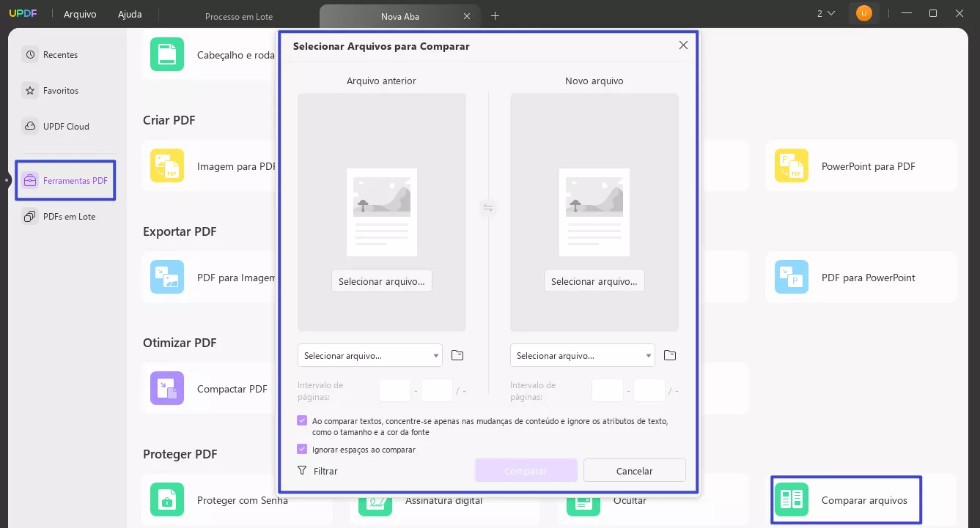
Task: Click the Cabeçalho e rodapé tool icon
Action: [167, 55]
